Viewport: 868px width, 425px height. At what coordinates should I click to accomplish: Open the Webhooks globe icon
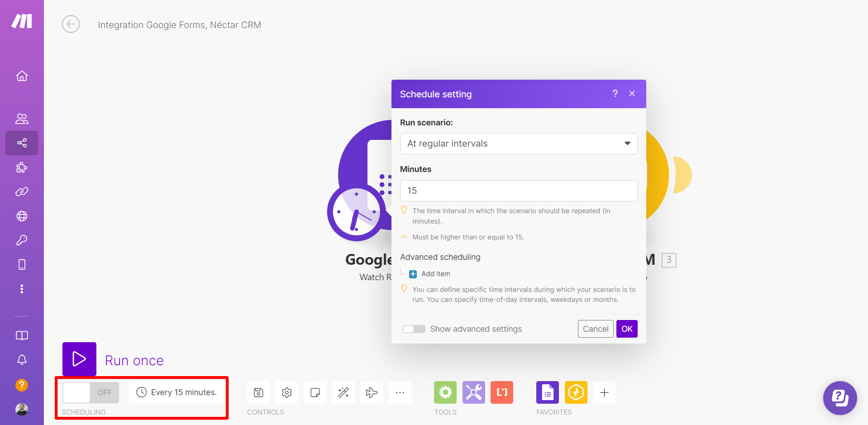click(22, 216)
